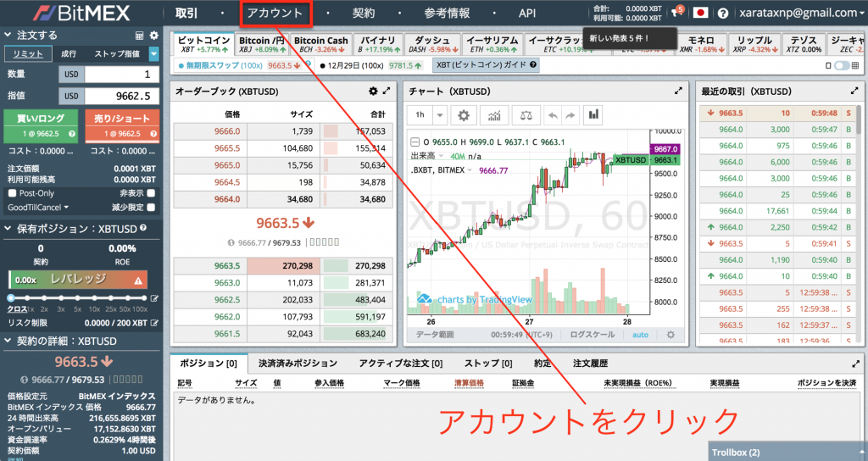Viewport: 868px width, 461px height.
Task: Open announcements megaphone notification icon
Action: pyautogui.click(x=676, y=13)
